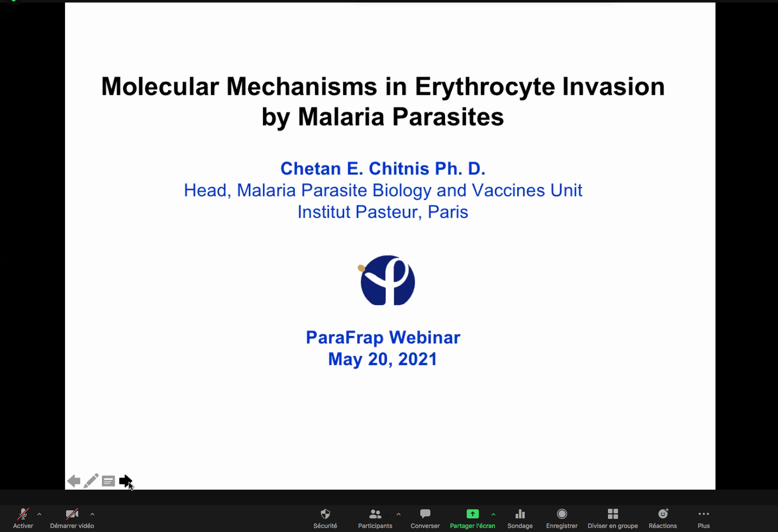
Task: Expand share options arrow beside Partager l'écran
Action: click(493, 514)
